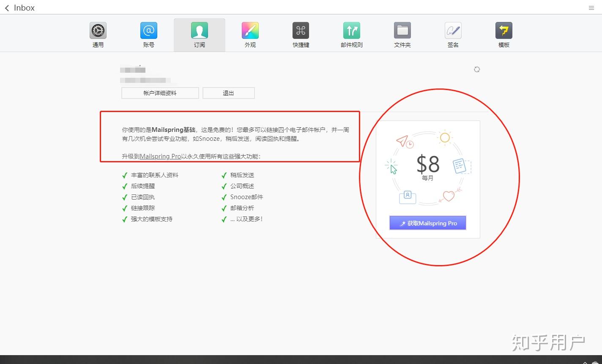
Task: Open the 文件夹 folders icon
Action: (402, 30)
